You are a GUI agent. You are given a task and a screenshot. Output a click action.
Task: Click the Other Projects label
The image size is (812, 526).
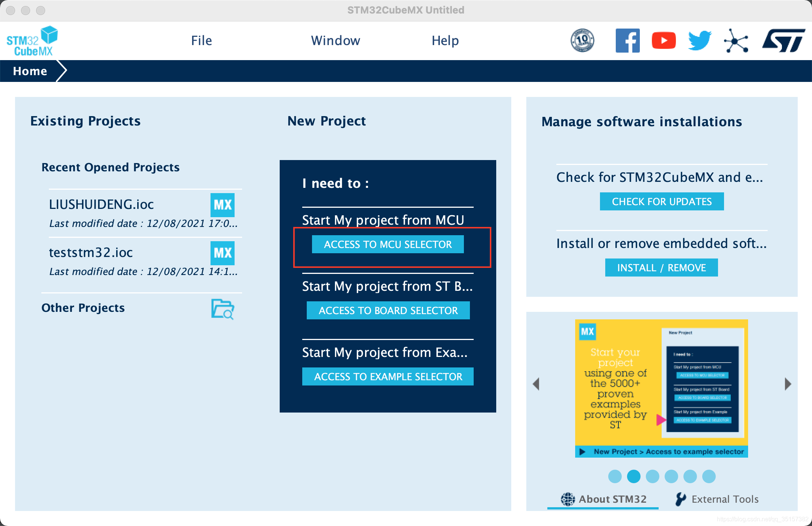[x=83, y=308]
